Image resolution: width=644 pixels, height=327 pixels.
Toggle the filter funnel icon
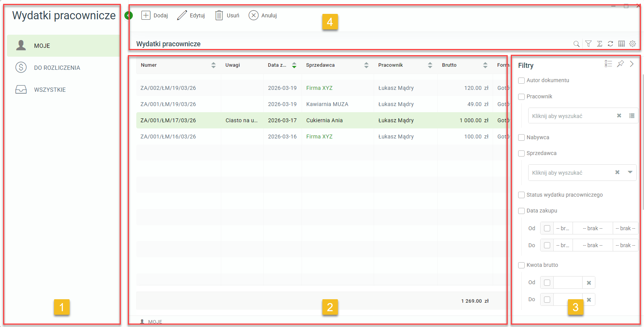click(x=588, y=44)
